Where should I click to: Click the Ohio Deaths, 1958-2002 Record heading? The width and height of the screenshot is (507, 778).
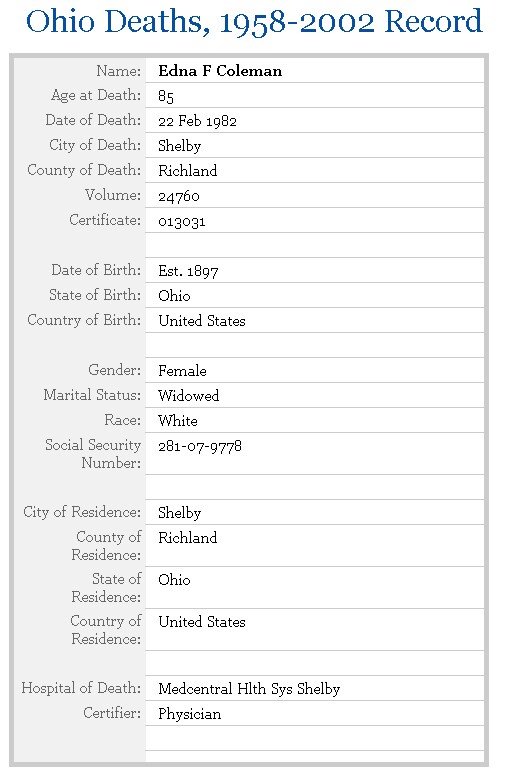[x=254, y=22]
